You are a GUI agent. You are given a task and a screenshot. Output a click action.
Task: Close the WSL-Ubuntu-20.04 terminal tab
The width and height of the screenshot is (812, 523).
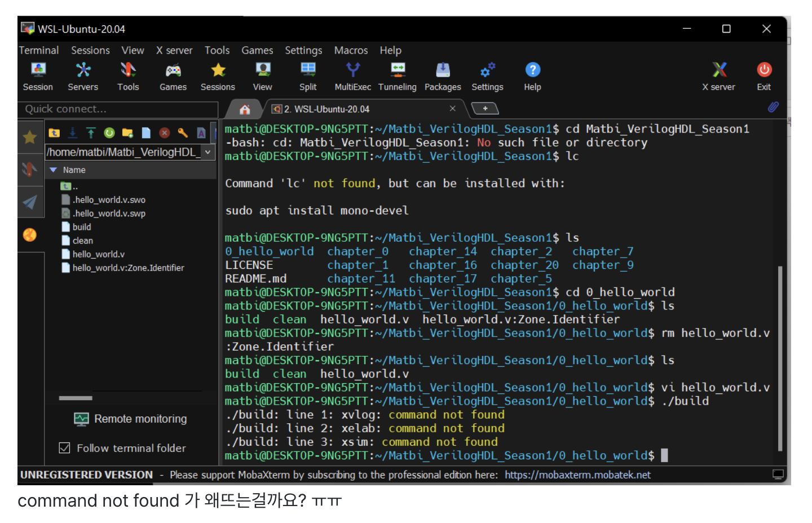tap(452, 108)
